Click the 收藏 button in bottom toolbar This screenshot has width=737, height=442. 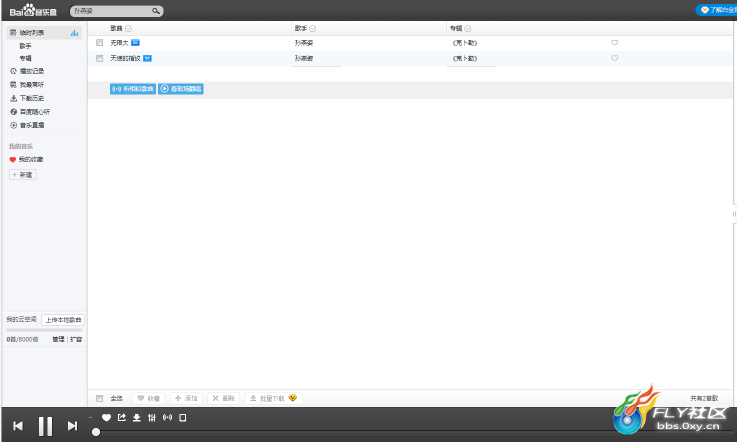[x=149, y=398]
